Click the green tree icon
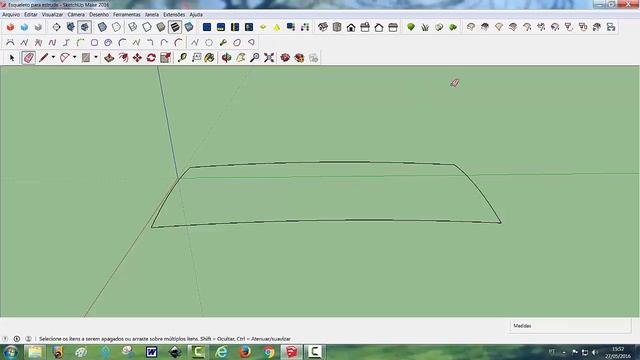 point(411,27)
